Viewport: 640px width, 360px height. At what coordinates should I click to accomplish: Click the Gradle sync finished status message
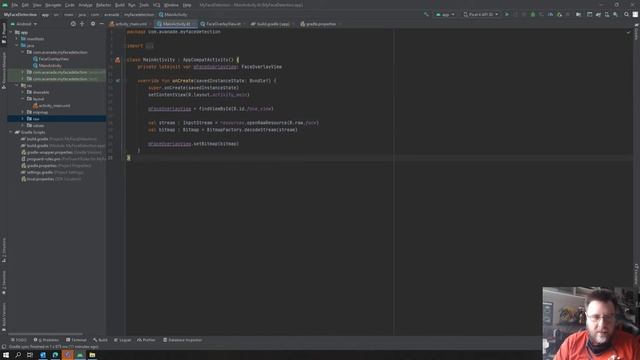tap(54, 347)
